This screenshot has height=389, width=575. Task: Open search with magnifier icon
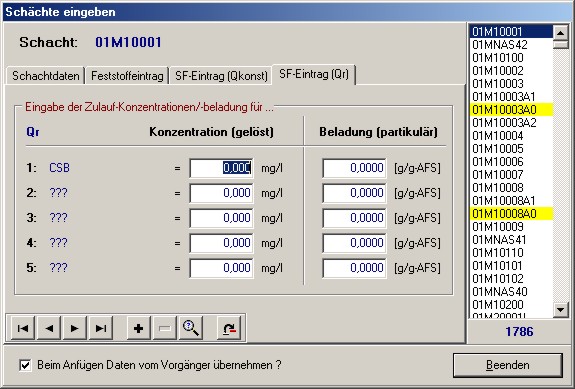click(x=191, y=328)
